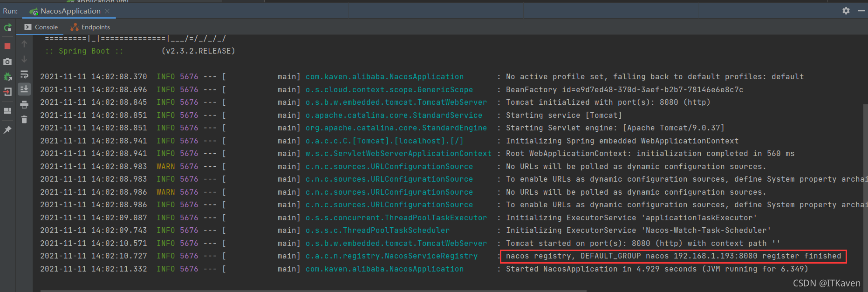Click 'nacos registry, DEFAULT_GROUP' register finished message
868x292 pixels.
pyautogui.click(x=674, y=256)
